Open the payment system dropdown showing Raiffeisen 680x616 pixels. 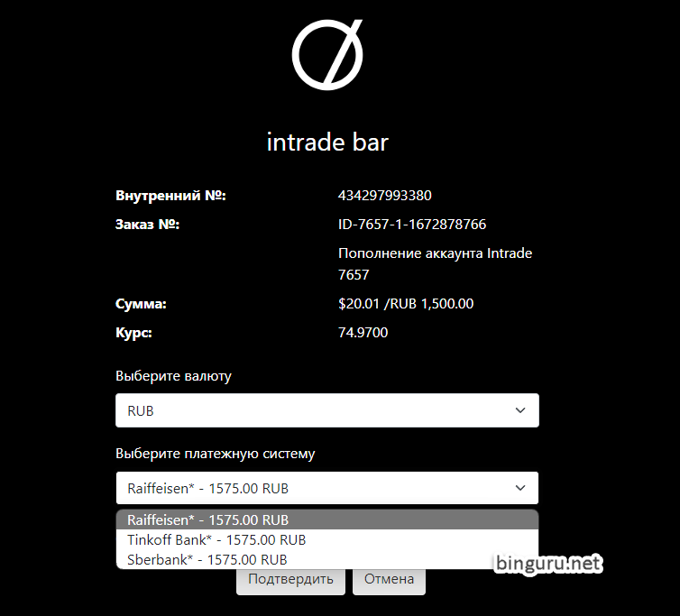click(327, 488)
